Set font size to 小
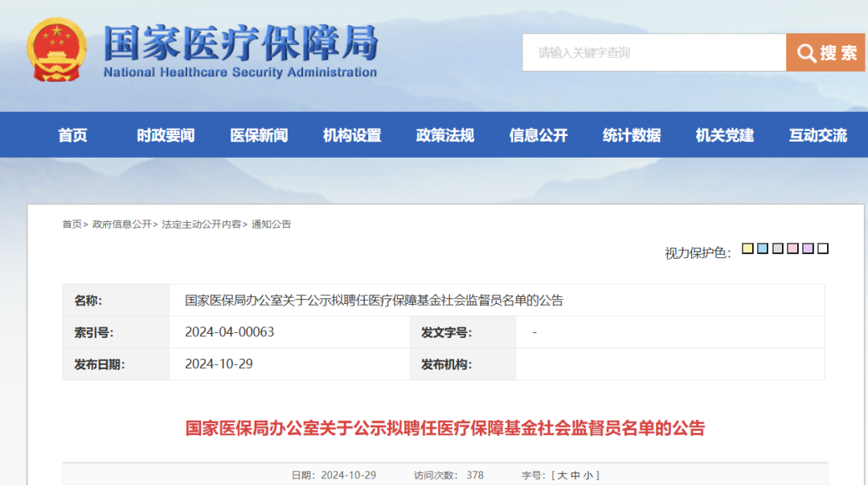Viewport: 868px width, 485px height. [x=588, y=475]
